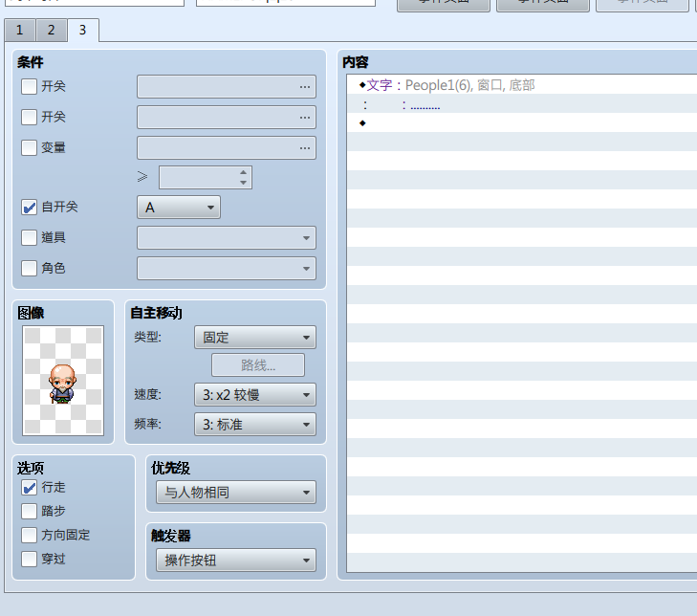This screenshot has height=616, width=697.
Task: Uncheck the 自开关 condition checkbox
Action: pyautogui.click(x=30, y=208)
